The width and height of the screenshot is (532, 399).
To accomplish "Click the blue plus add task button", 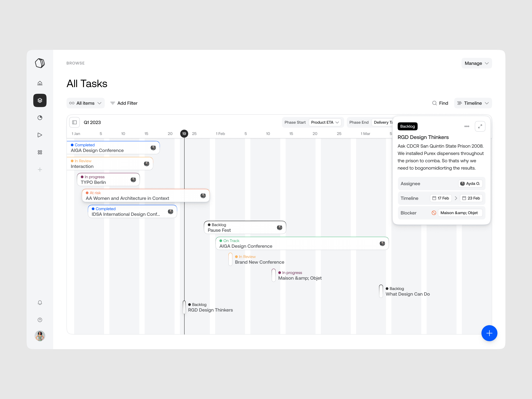I will pos(489,333).
